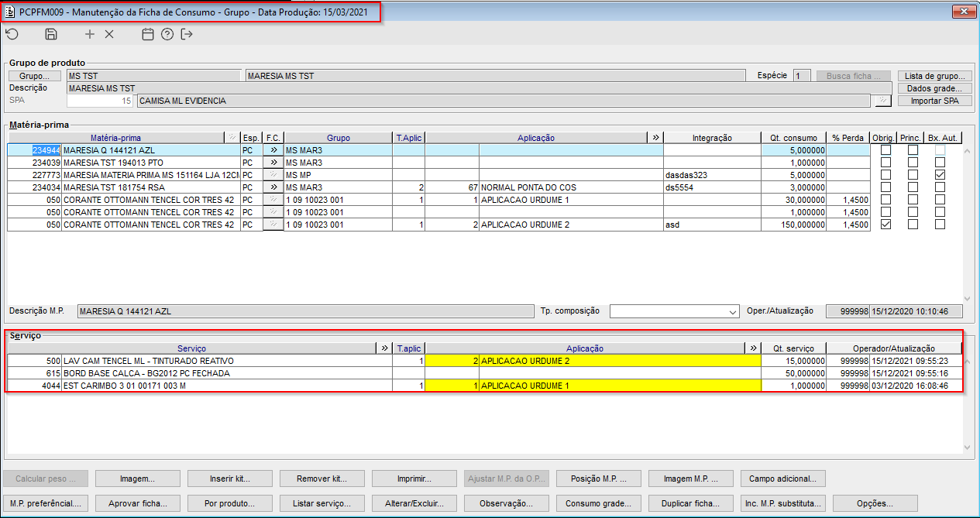Viewport: 980px width, 518px height.
Task: Expand Serviço column double-arrow in service grid
Action: click(x=383, y=348)
